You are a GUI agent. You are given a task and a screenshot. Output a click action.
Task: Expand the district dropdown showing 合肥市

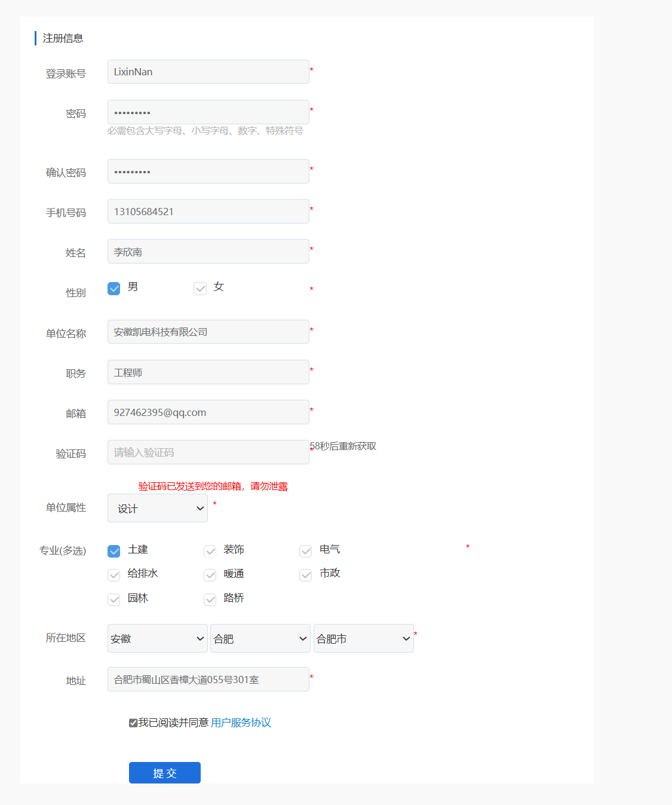pos(363,638)
